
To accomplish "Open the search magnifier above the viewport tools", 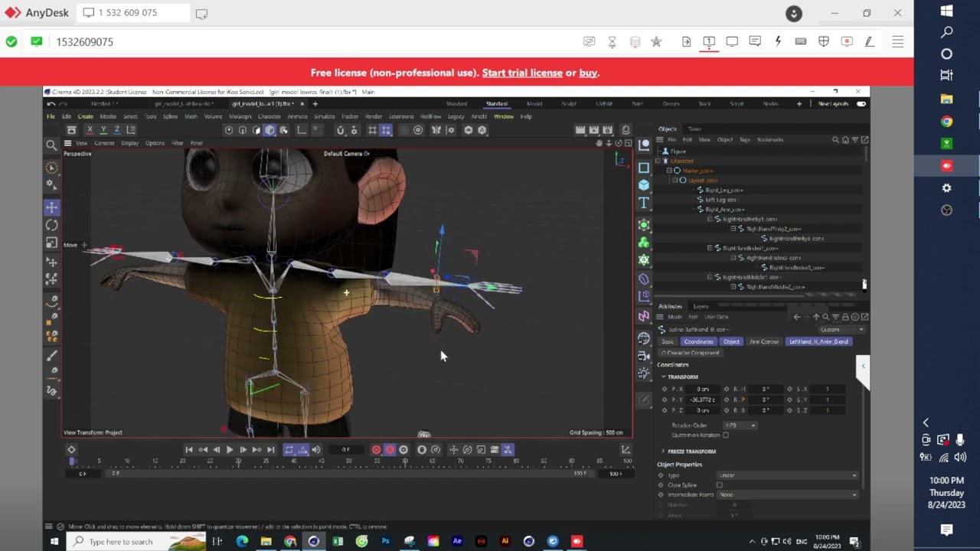I will click(x=51, y=145).
